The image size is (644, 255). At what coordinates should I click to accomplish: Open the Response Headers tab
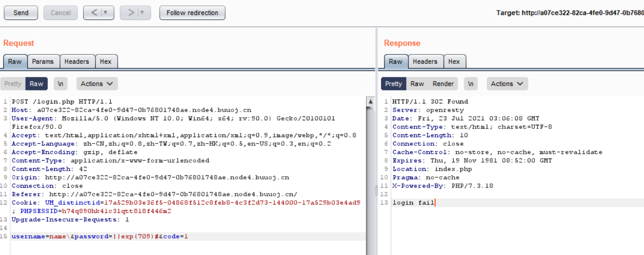coord(425,62)
